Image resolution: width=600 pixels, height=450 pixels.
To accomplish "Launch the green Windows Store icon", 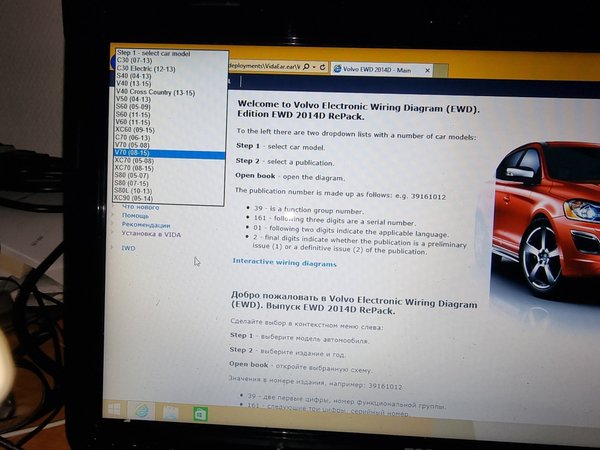I will pos(200,412).
